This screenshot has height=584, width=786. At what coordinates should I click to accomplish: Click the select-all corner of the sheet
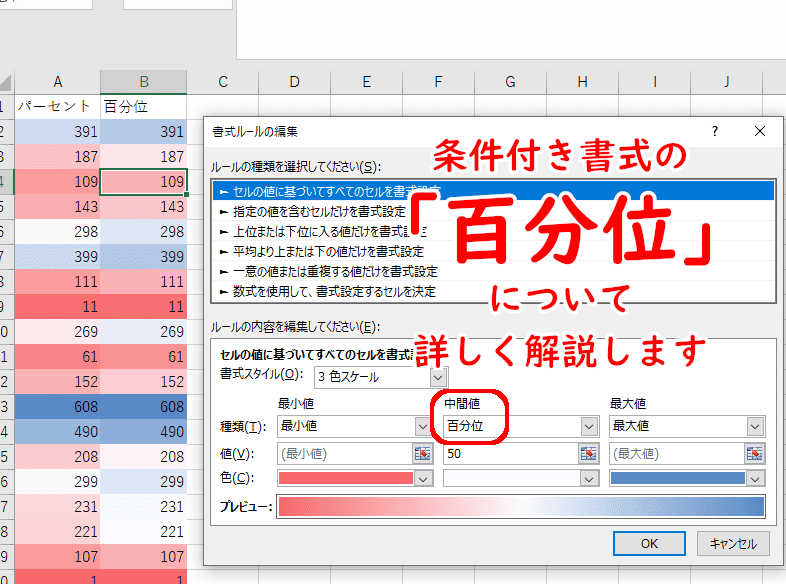pos(6,82)
